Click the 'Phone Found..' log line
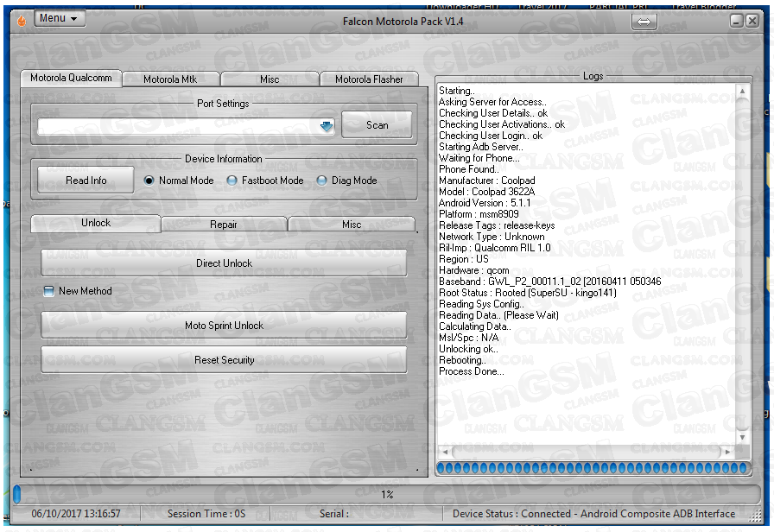 point(468,169)
